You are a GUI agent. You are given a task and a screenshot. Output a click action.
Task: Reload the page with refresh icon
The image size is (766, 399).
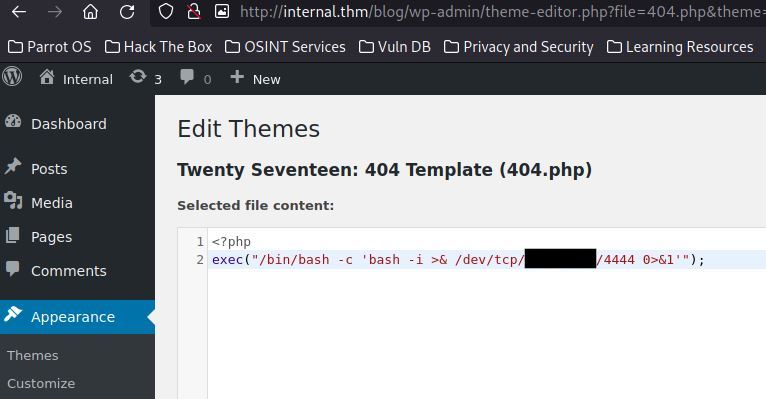click(x=127, y=12)
